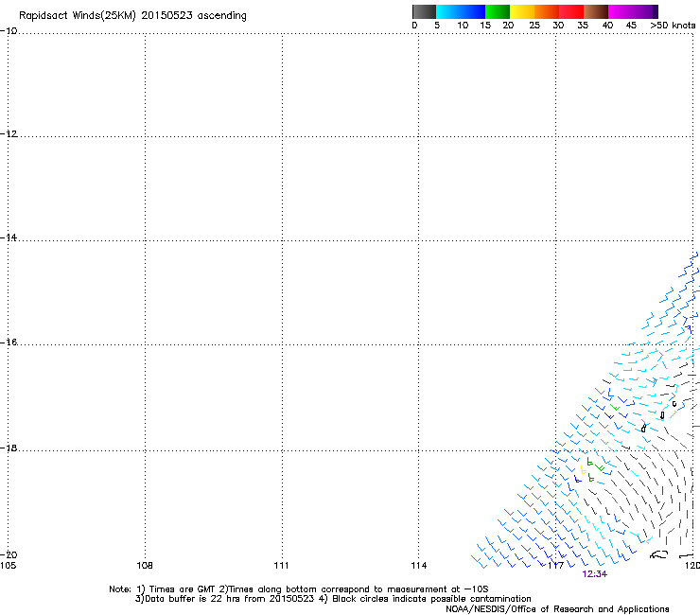Click the -16 latitude axis label
Viewport: 700px width, 615px height.
pyautogui.click(x=9, y=343)
